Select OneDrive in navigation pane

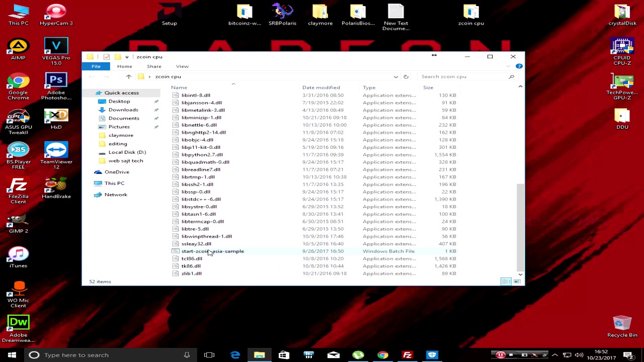tap(117, 172)
